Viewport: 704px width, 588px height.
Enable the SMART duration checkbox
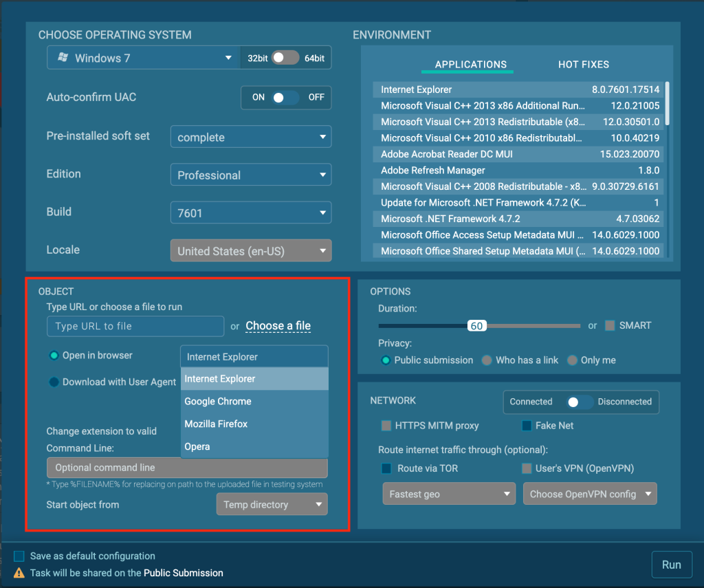coord(610,325)
